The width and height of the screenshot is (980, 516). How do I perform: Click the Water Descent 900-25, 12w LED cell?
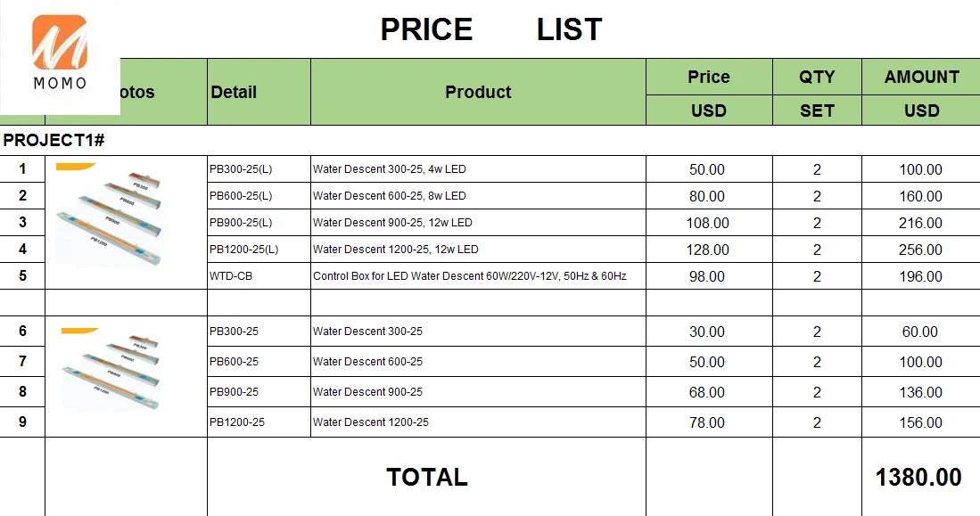(392, 223)
